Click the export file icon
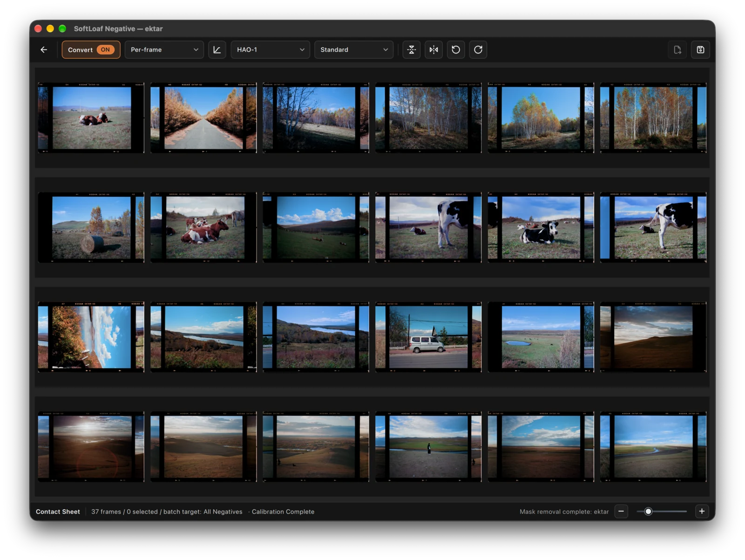Viewport: 745px width, 560px height. point(677,50)
